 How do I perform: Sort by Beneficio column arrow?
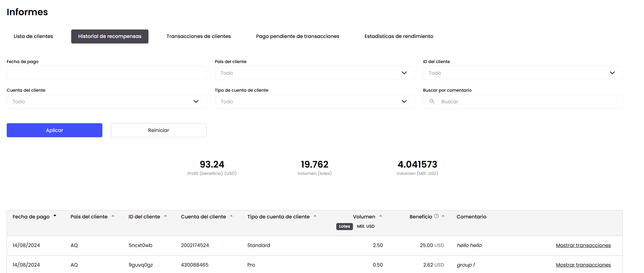443,216
